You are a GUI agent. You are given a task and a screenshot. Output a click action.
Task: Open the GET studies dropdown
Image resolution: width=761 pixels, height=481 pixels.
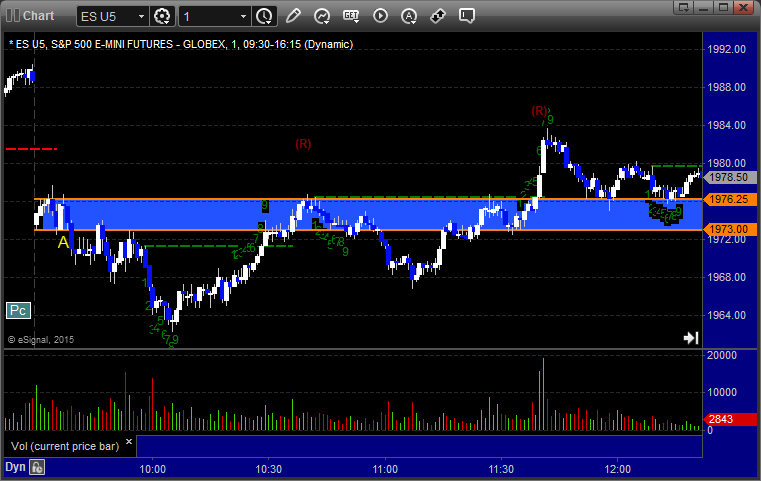(x=350, y=16)
